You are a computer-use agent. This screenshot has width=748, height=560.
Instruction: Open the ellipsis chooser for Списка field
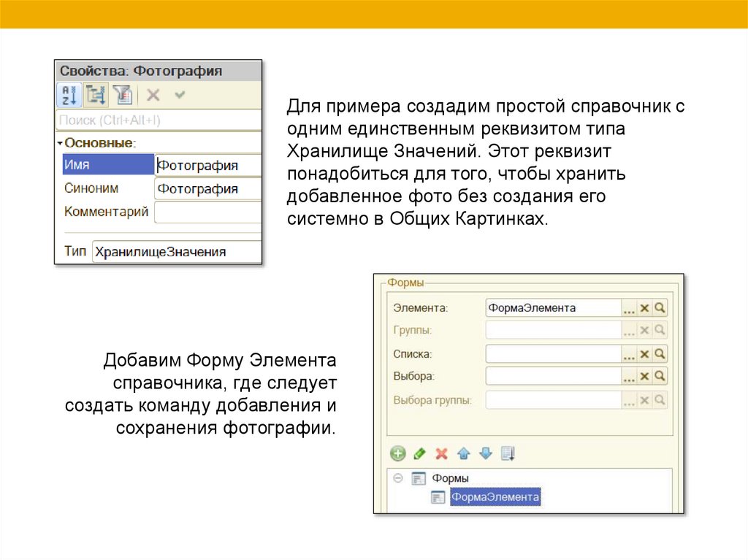pos(629,354)
